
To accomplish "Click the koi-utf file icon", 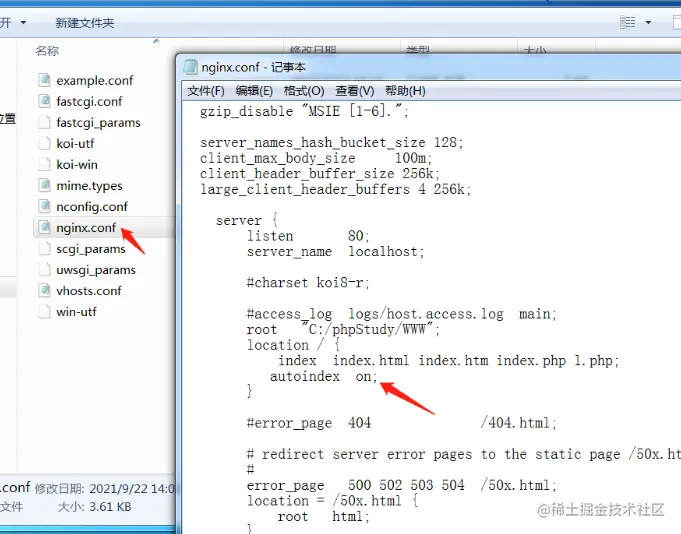I will [x=44, y=143].
